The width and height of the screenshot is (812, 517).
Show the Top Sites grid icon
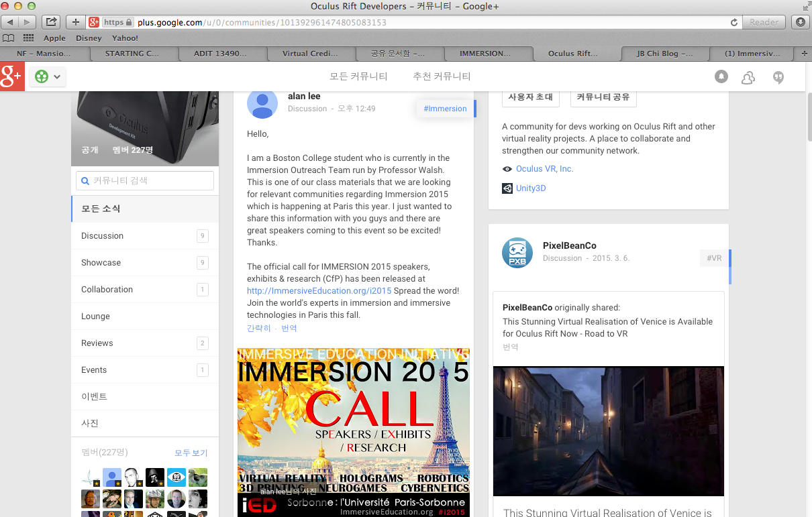[28, 38]
